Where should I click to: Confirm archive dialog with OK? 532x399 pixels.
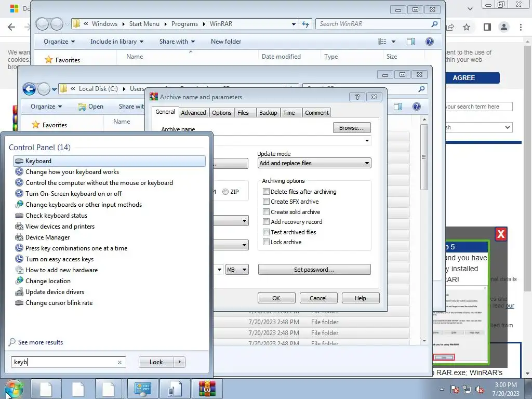[x=276, y=298]
